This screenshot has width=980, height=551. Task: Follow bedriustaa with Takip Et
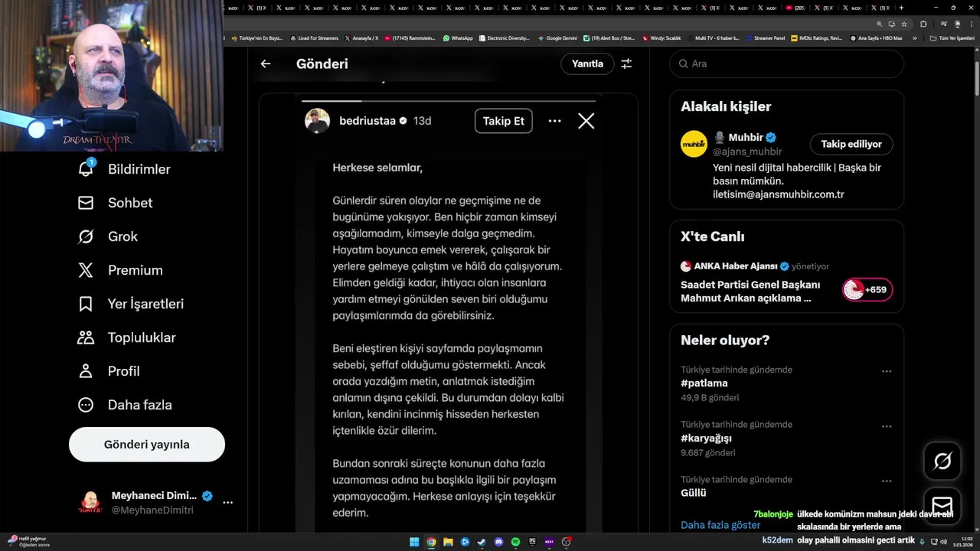point(504,121)
